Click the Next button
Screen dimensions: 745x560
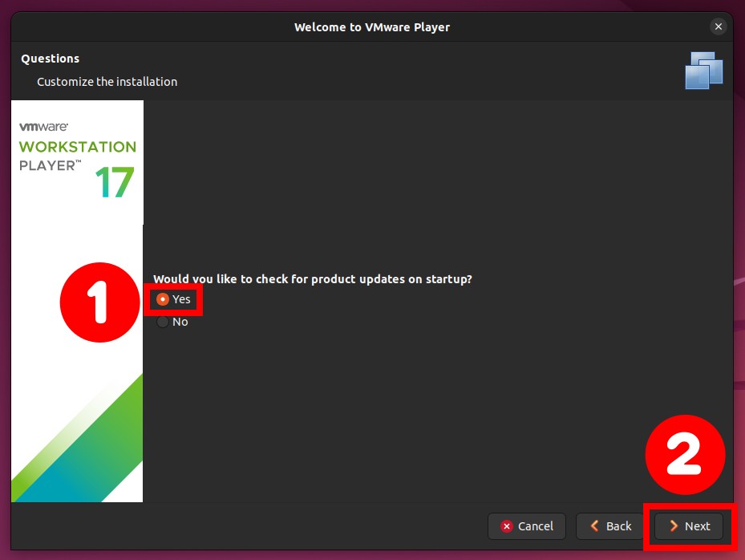[x=689, y=526]
